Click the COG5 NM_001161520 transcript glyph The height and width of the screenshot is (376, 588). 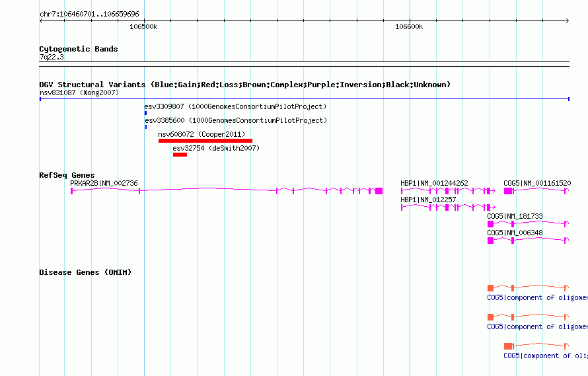coord(536,191)
